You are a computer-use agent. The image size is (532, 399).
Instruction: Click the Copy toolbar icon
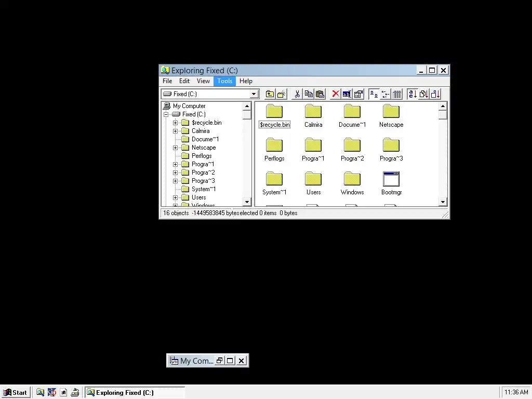pyautogui.click(x=309, y=94)
